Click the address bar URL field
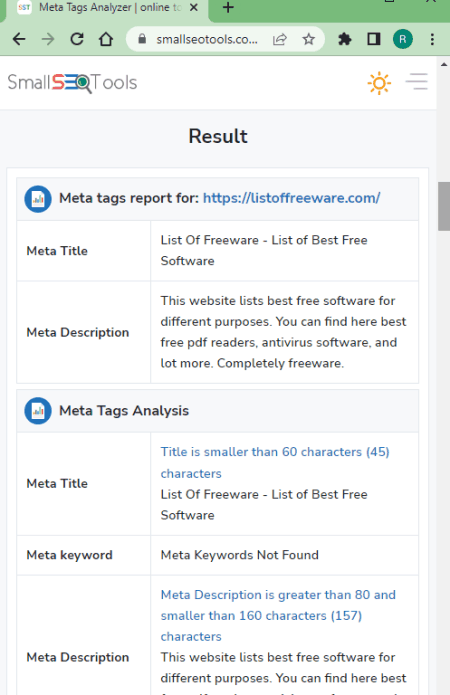Image resolution: width=450 pixels, height=695 pixels. [207, 39]
